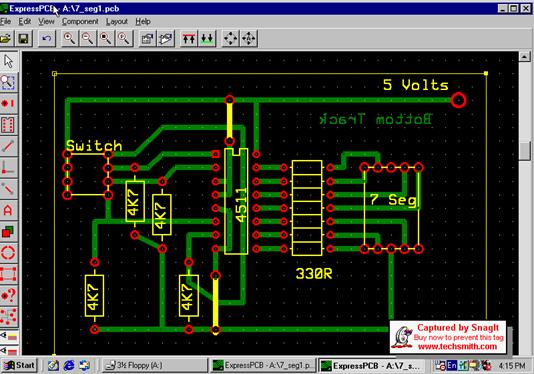534x374 pixels.
Task: Click the Zoom In magnifier with plus sign
Action: [69, 38]
